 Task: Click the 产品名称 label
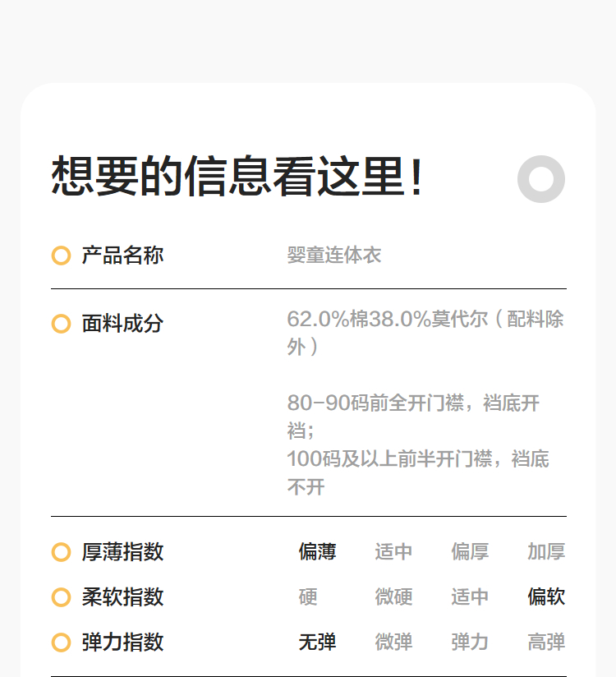click(122, 256)
